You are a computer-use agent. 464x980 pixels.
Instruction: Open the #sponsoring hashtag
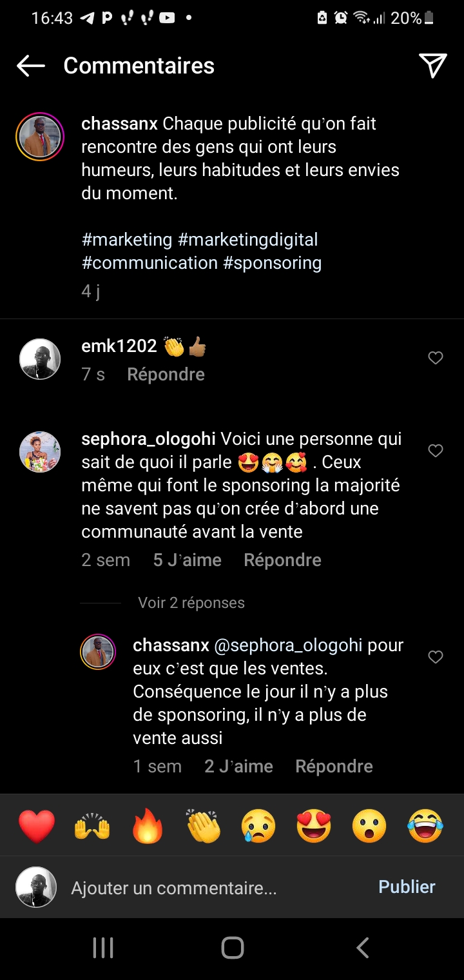[x=272, y=263]
